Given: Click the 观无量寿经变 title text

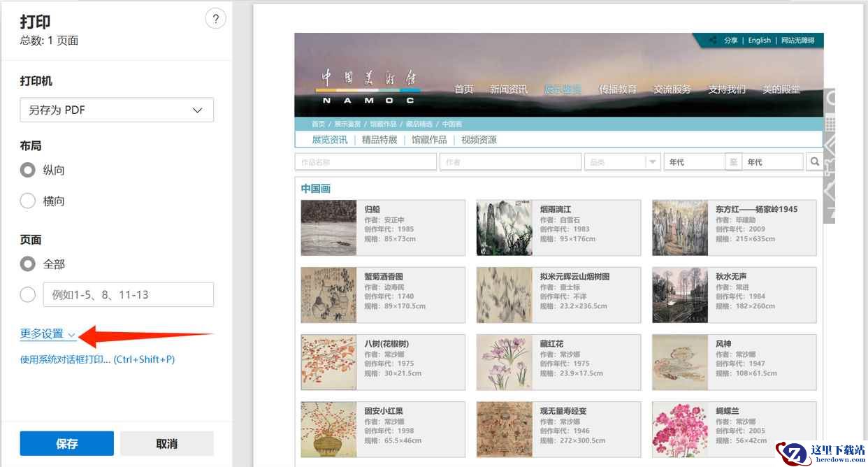Looking at the screenshot, I should (563, 410).
